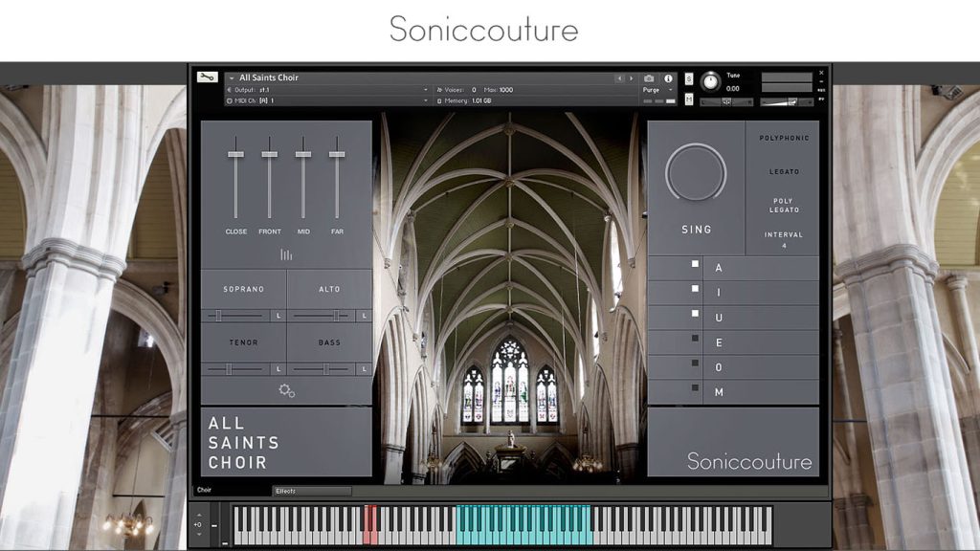Click the Memory 1.01 GB readout

click(480, 100)
